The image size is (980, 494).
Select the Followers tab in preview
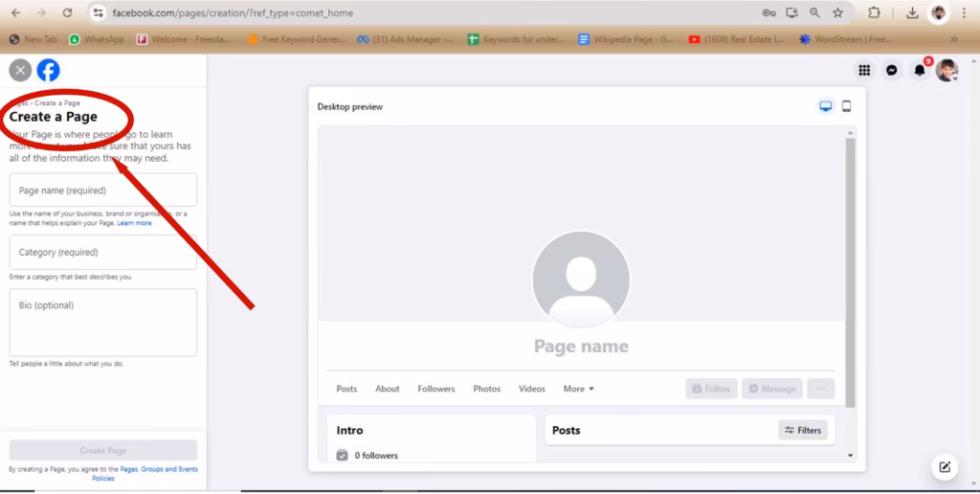[x=436, y=389]
